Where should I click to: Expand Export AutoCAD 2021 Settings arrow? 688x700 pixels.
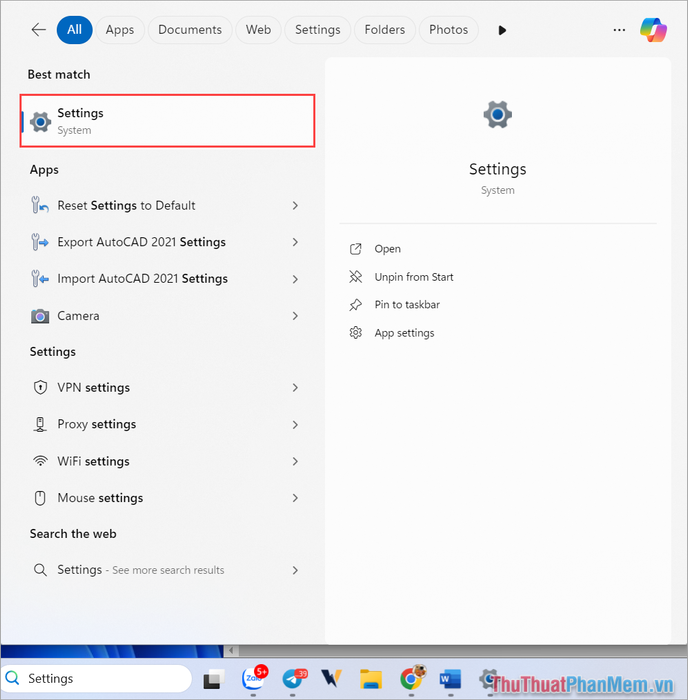point(295,242)
